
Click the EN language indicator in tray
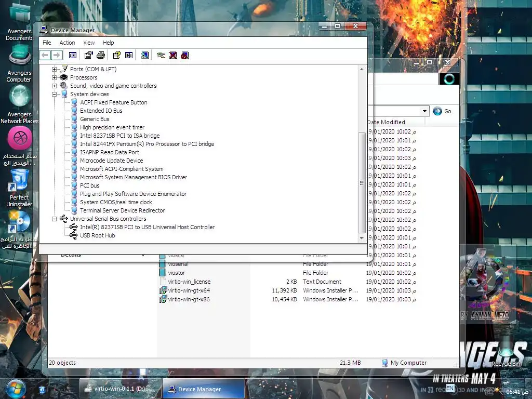coord(450,388)
